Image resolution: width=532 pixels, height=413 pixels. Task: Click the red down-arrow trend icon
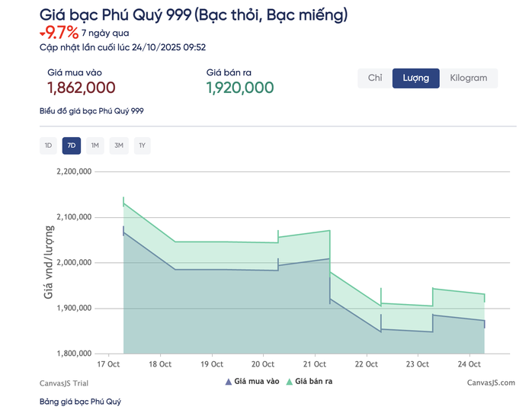click(x=42, y=32)
